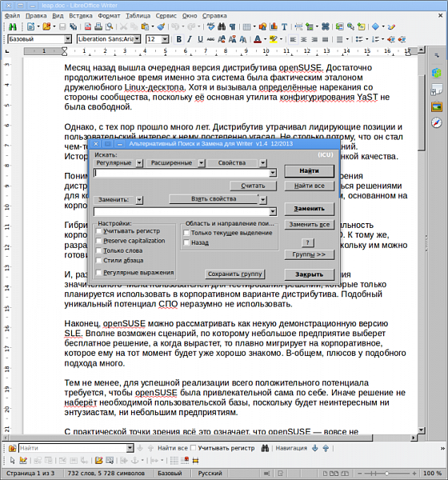Adjust the zoom slider in the status bar
Viewport: 448px width, 480px height.
pos(386,474)
